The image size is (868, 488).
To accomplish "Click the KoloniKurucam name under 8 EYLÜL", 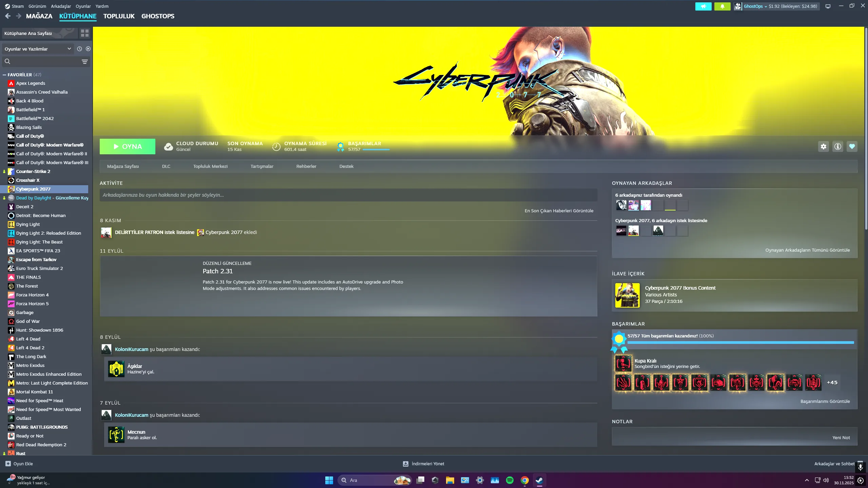I will coord(132,349).
